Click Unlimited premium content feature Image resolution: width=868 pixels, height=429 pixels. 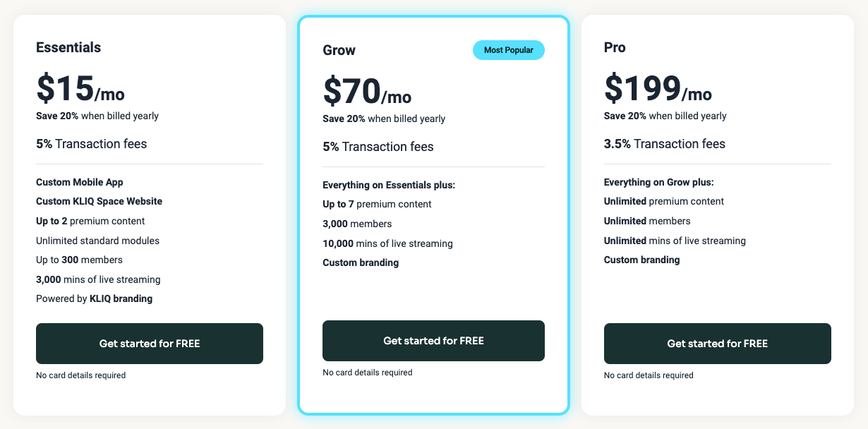[x=663, y=201]
